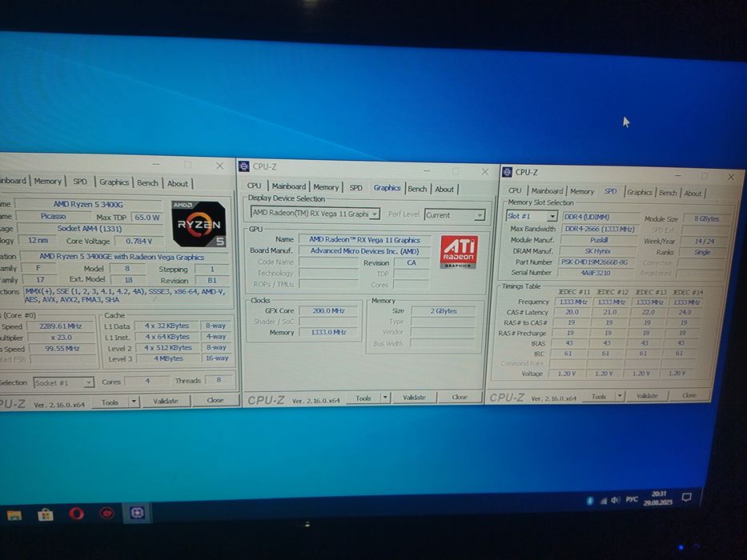Open network tray icon
This screenshot has height=560, width=747.
click(603, 501)
